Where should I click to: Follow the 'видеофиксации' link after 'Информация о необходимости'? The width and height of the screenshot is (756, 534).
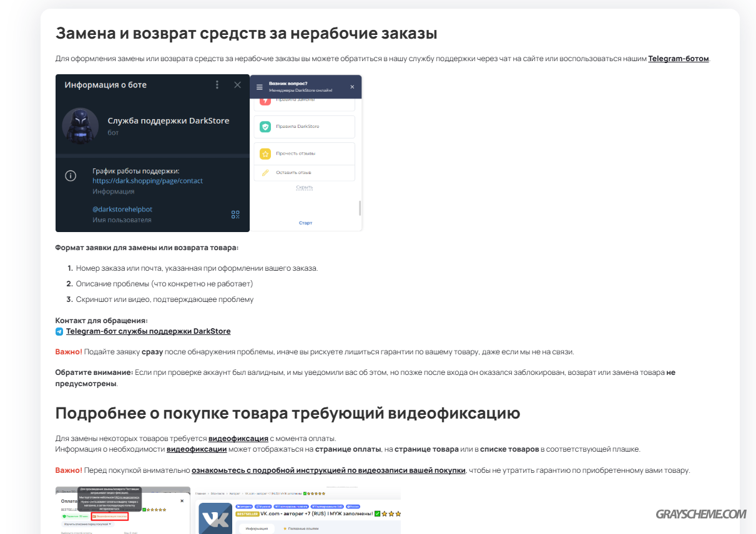(197, 449)
